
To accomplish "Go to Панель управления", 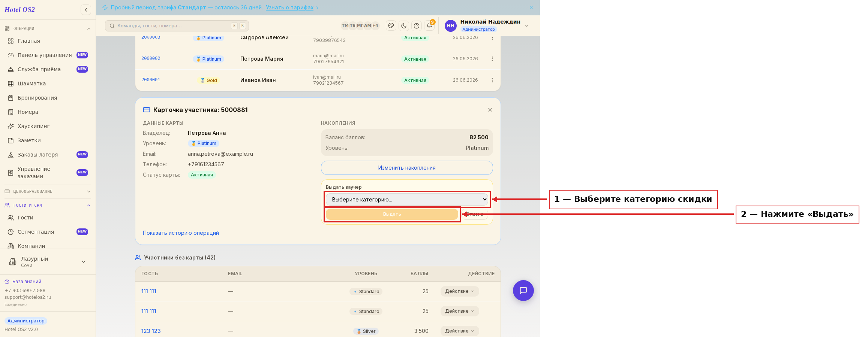I will click(48, 55).
